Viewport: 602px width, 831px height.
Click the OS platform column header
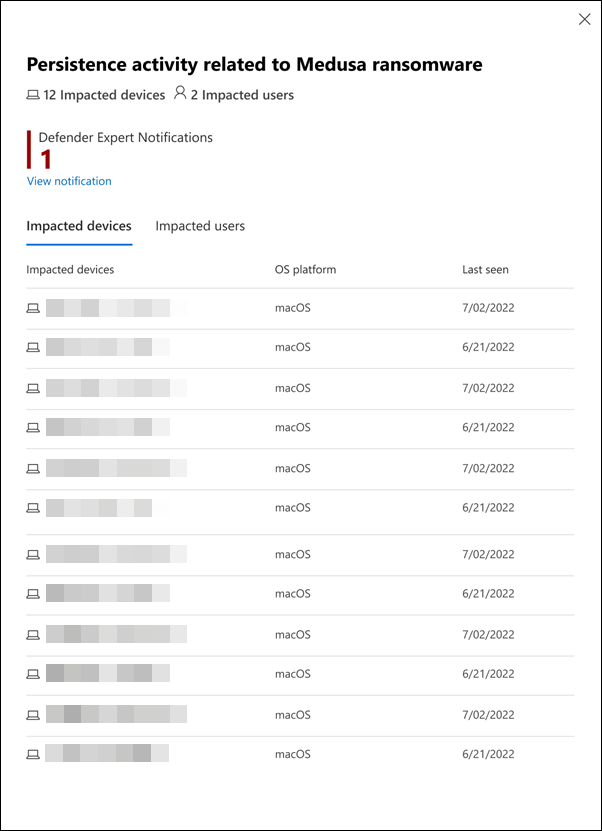[x=305, y=269]
